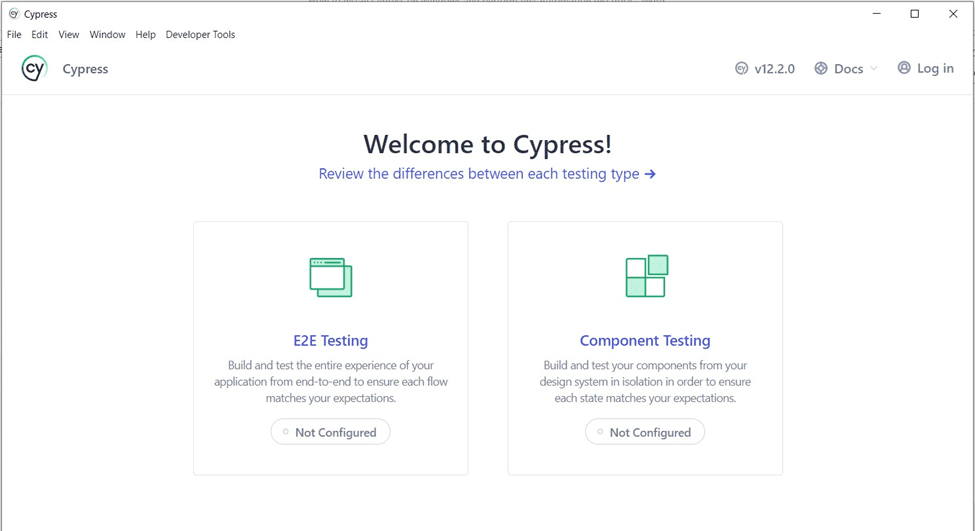Click the Component Testing blocks icon
975x531 pixels.
coord(646,276)
